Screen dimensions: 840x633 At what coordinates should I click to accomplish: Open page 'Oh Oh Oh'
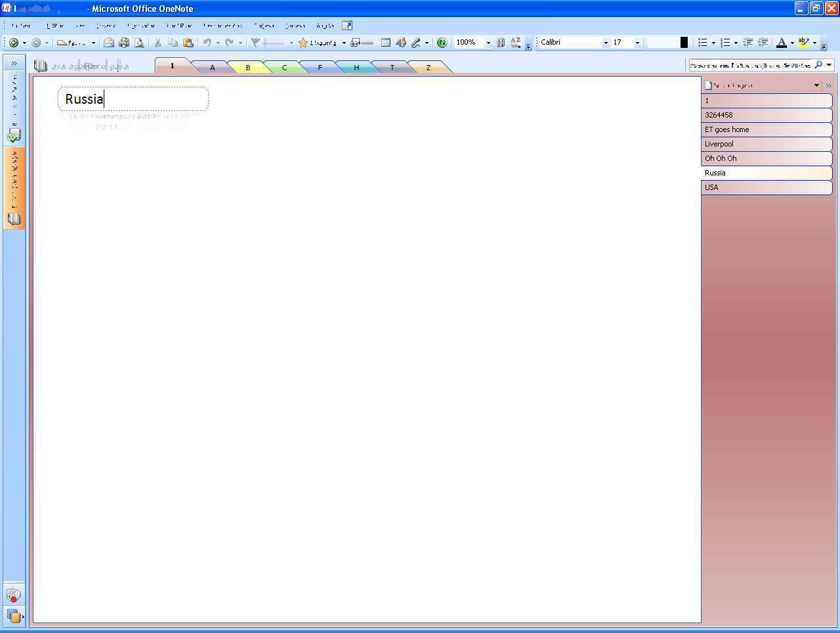coord(766,158)
